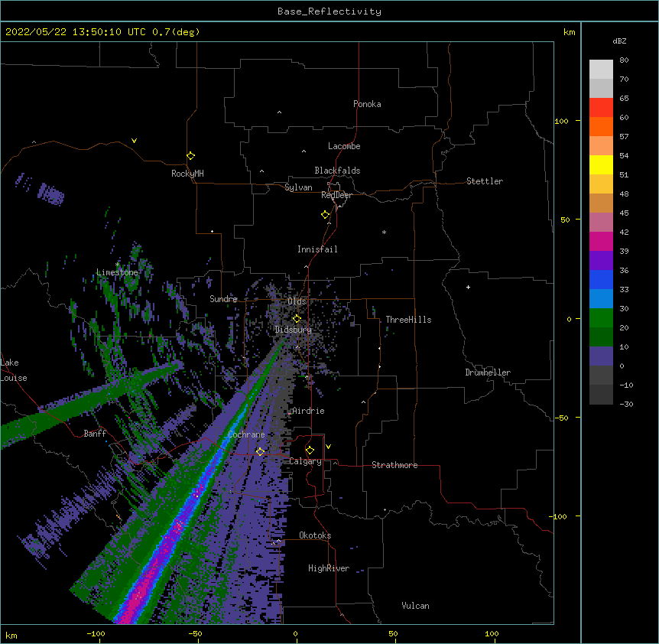Click the Vulcan label
659x644 pixels.
(415, 606)
